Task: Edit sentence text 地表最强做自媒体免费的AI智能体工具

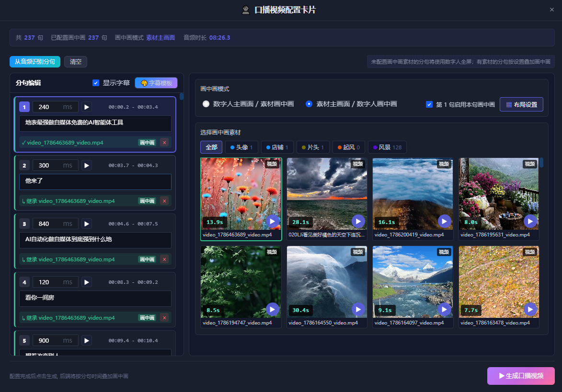Action: coord(95,123)
